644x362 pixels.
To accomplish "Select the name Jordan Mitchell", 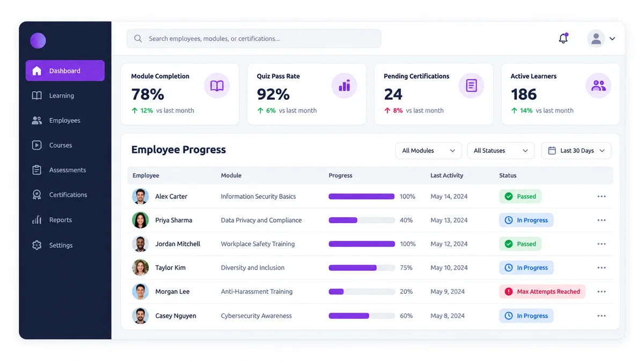I will click(178, 244).
